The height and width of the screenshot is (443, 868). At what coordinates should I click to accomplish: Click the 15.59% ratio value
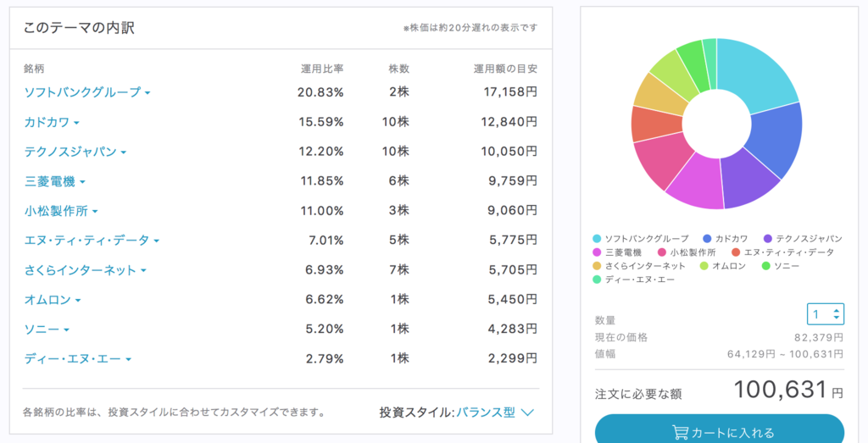[x=320, y=122]
